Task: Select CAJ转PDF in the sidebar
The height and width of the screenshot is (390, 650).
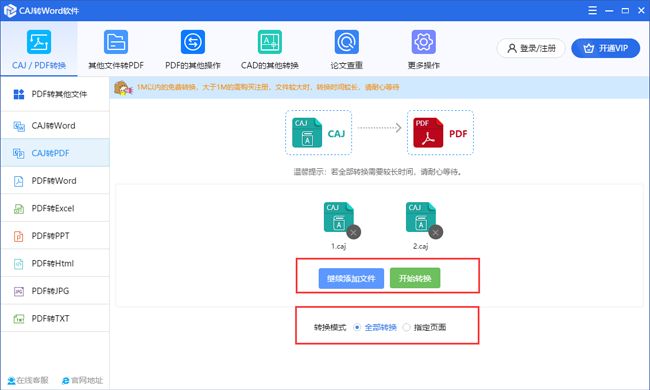Action: pyautogui.click(x=55, y=153)
